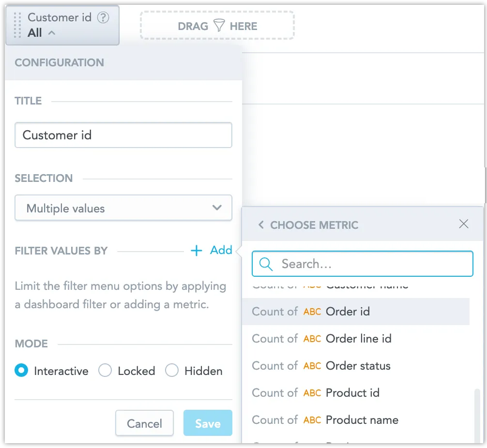The height and width of the screenshot is (448, 487).
Task: Close the Choose Metric panel
Action: pyautogui.click(x=464, y=224)
